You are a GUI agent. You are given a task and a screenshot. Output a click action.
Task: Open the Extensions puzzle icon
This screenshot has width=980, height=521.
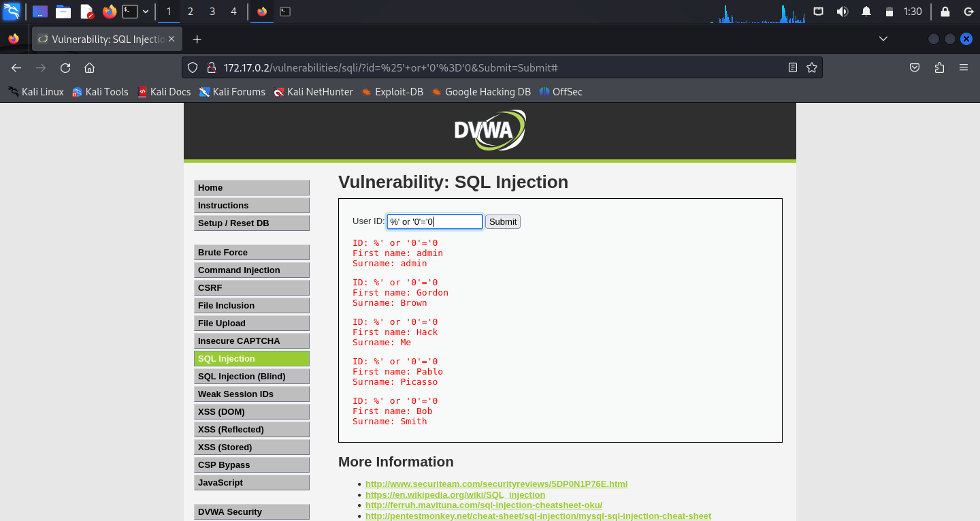[x=940, y=67]
